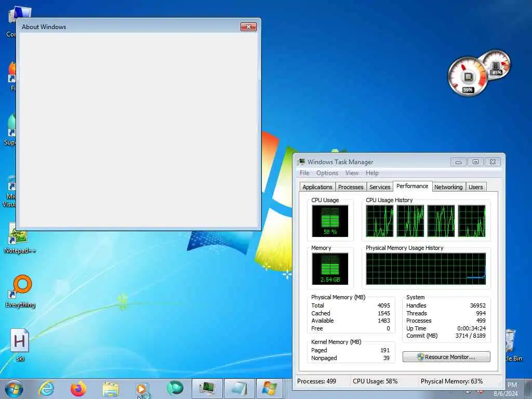Viewport: 532px width, 399px height.
Task: Open the ski file on desktop
Action: (x=20, y=345)
